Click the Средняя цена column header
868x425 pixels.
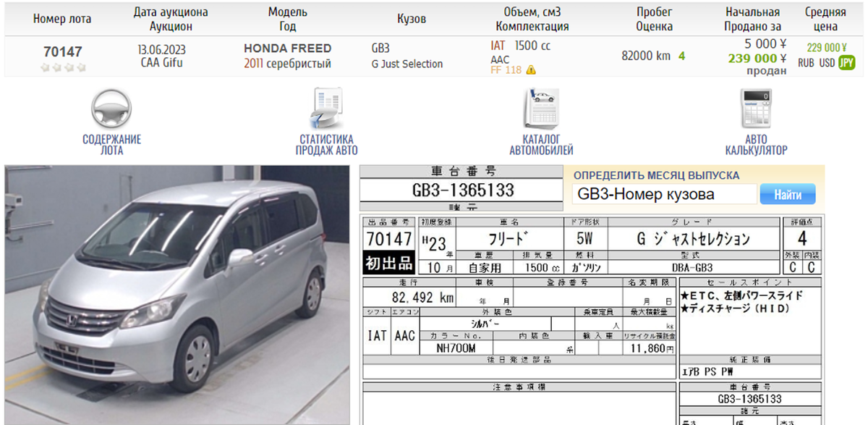coord(825,19)
